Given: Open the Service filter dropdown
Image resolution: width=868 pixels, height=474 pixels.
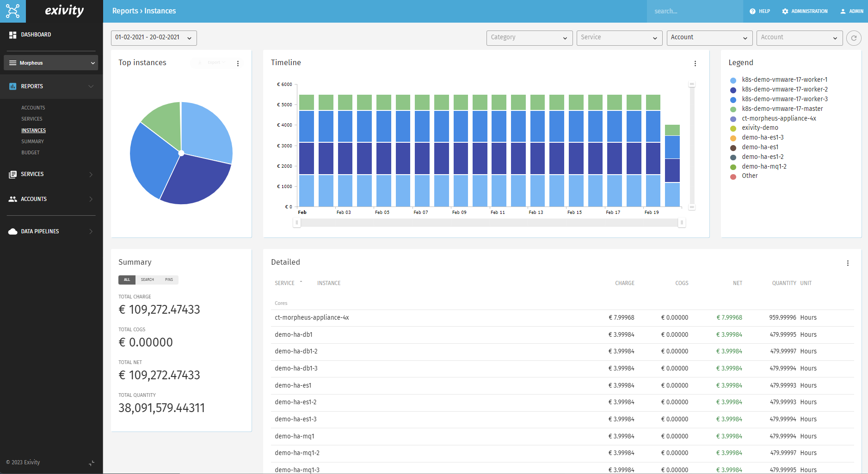Looking at the screenshot, I should (620, 38).
